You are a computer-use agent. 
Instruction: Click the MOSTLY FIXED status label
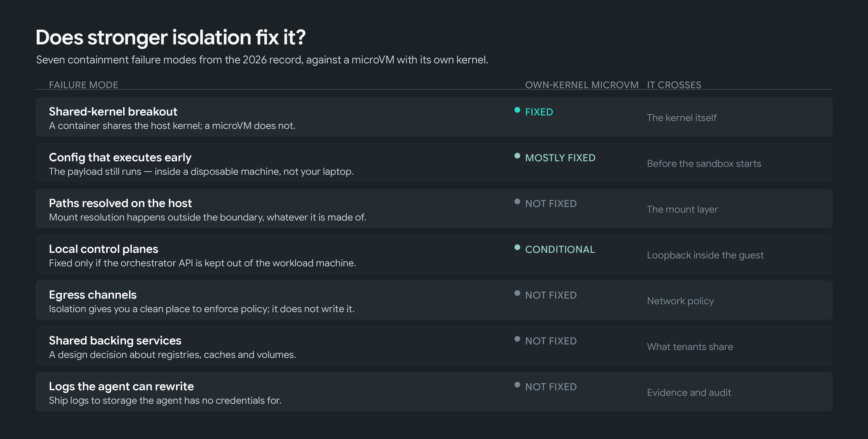tap(560, 158)
